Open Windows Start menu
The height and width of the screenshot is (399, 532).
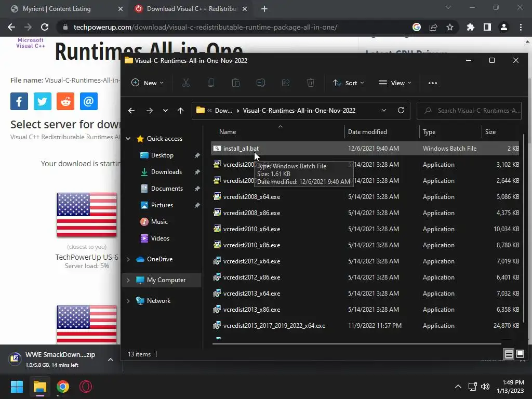[x=17, y=387]
